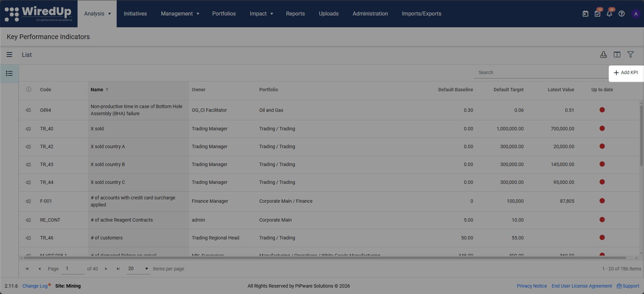Open the Privacy Notice link
Viewport: 644px width, 294px height.
pos(532,286)
